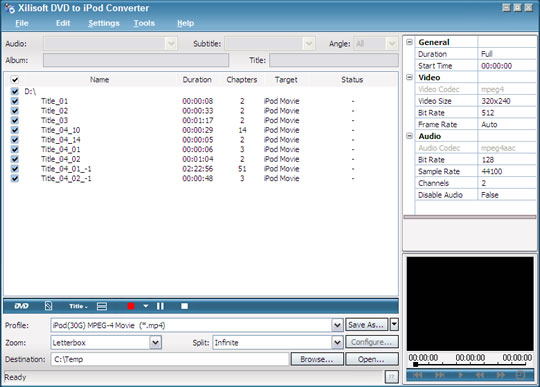This screenshot has height=387, width=540.
Task: Uncheck the D:\ drive checkbox
Action: click(14, 92)
